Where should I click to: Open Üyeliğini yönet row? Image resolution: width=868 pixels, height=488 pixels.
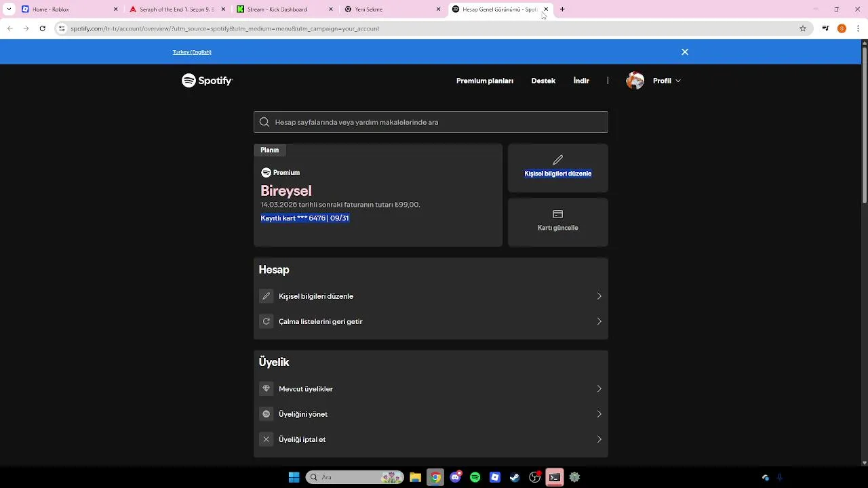(431, 414)
